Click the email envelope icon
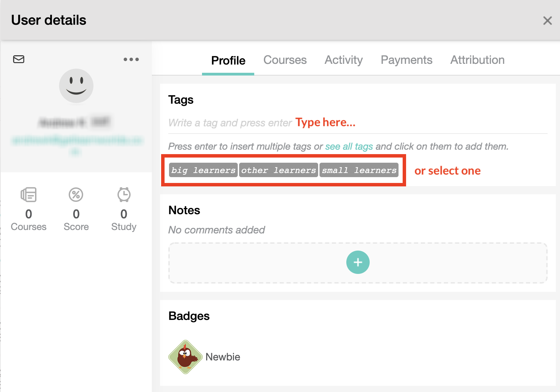 coord(19,59)
